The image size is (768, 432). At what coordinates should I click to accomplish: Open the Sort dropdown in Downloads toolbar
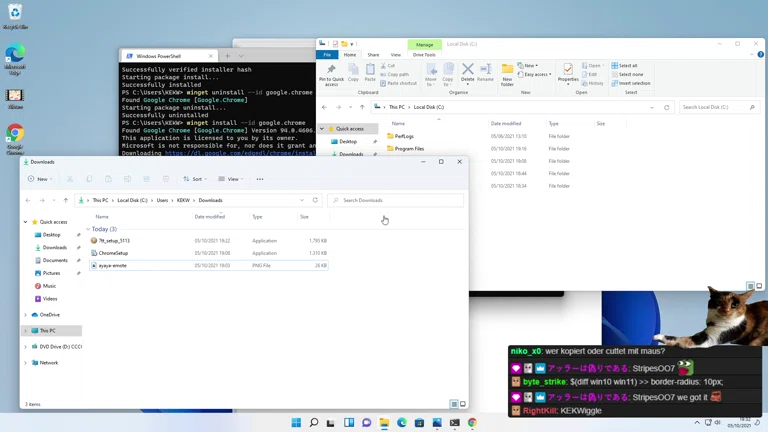point(195,179)
